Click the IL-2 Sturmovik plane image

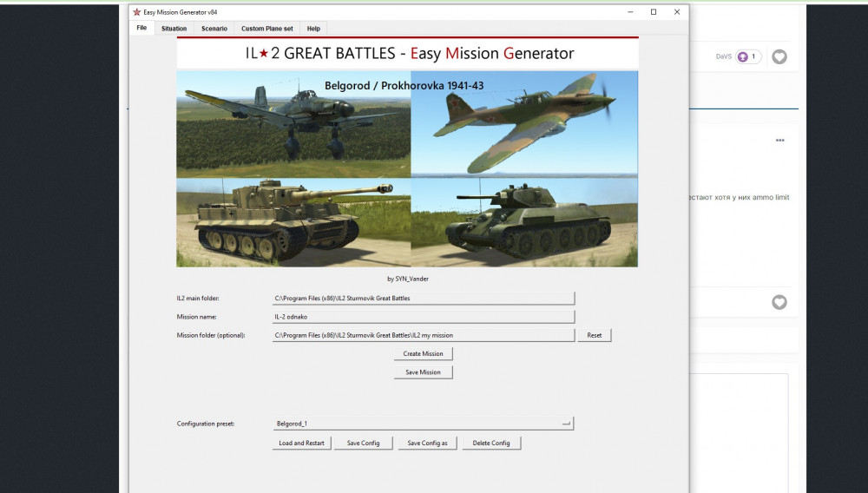[x=524, y=124]
